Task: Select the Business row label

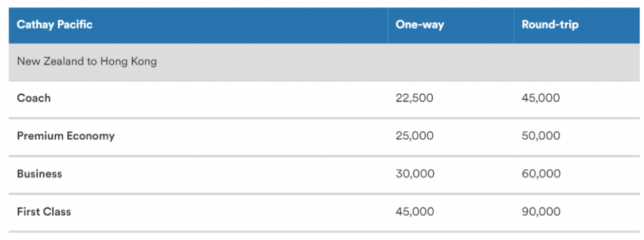Action: click(x=40, y=174)
